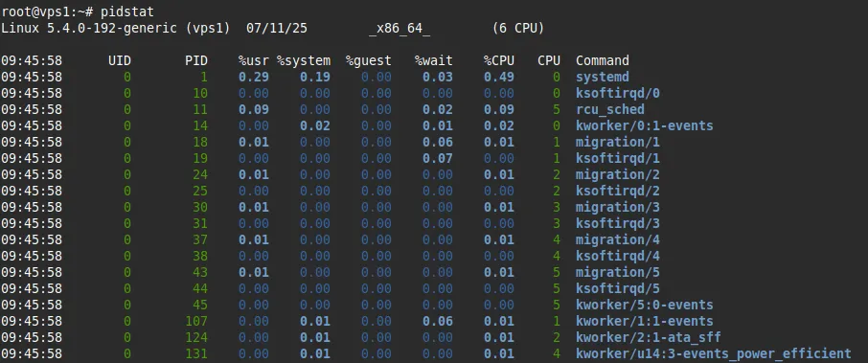The width and height of the screenshot is (868, 363).
Task: Click the 0.49 %CPU value for systemd
Action: [x=499, y=77]
